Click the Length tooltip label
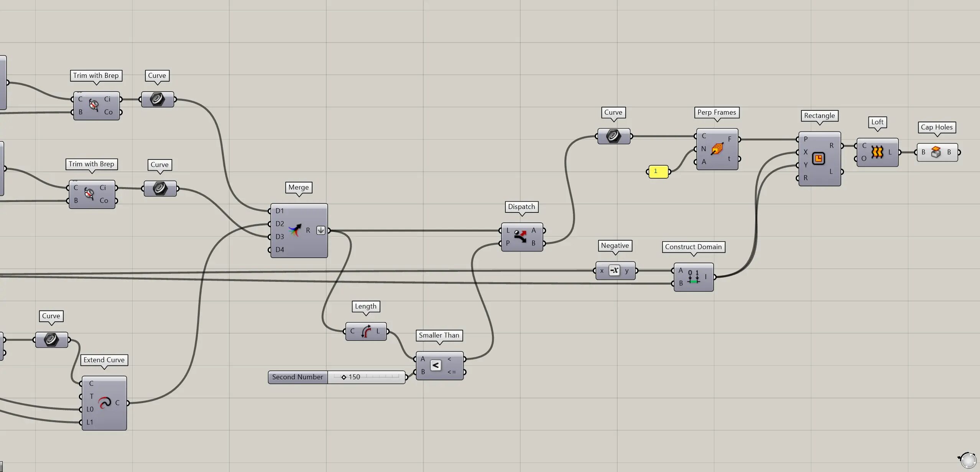Viewport: 980px width, 472px height. point(366,306)
